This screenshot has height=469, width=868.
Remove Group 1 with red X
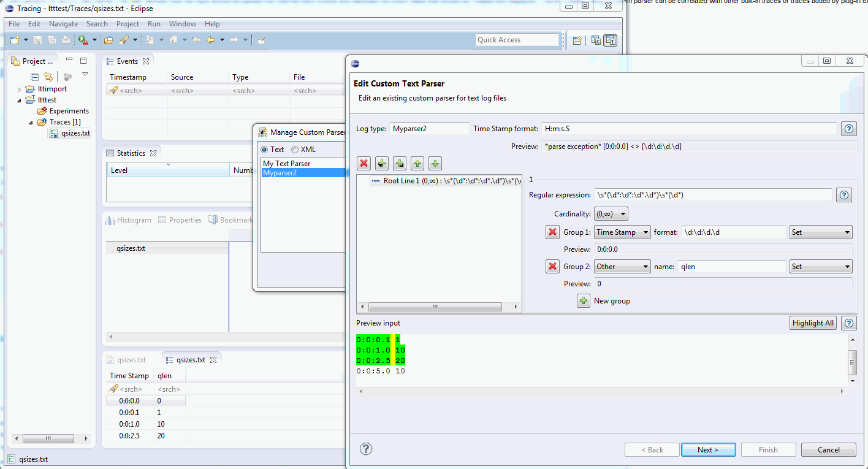(552, 232)
